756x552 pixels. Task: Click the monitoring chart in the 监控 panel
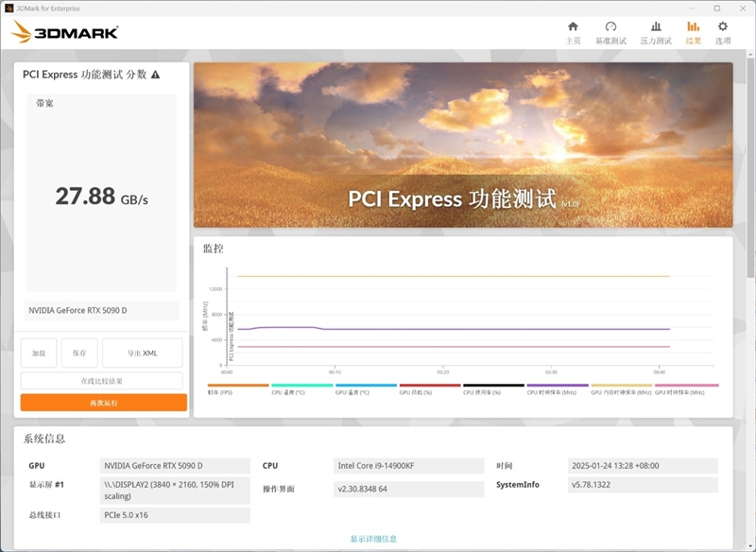(x=468, y=317)
